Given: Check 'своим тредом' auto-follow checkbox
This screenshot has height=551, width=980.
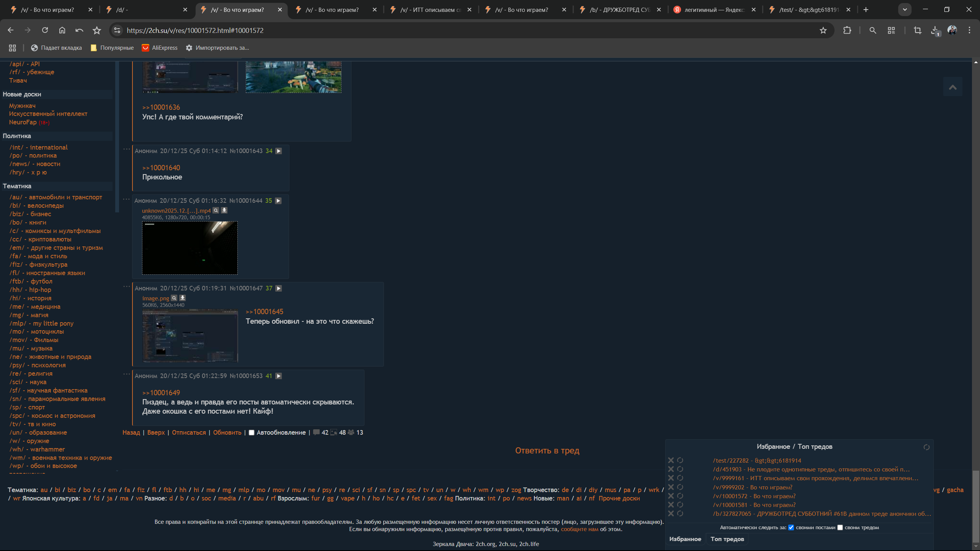Looking at the screenshot, I should pos(840,528).
